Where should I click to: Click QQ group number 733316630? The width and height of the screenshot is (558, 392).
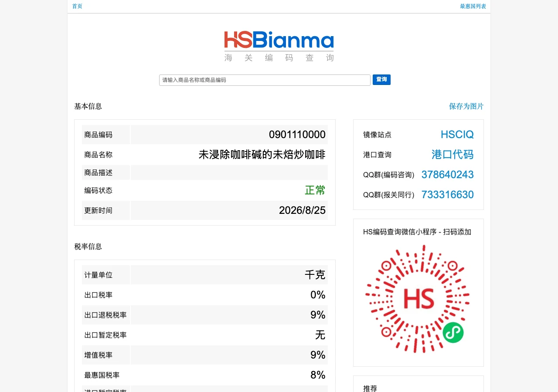click(448, 195)
